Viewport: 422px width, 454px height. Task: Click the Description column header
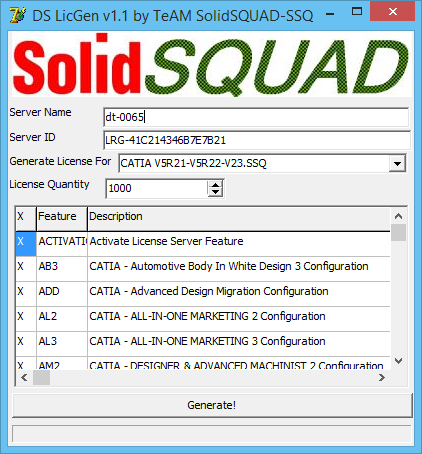[239, 219]
